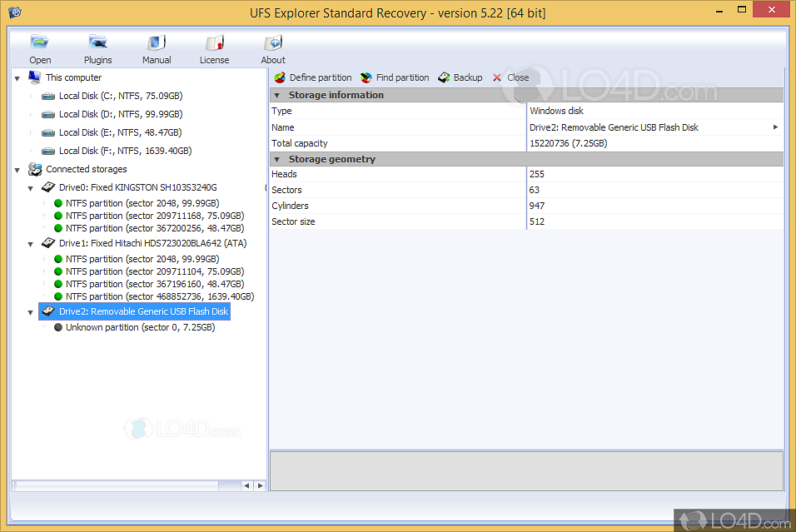Viewport: 796px width, 532px height.
Task: Click the Cylinders value 947
Action: tap(536, 206)
